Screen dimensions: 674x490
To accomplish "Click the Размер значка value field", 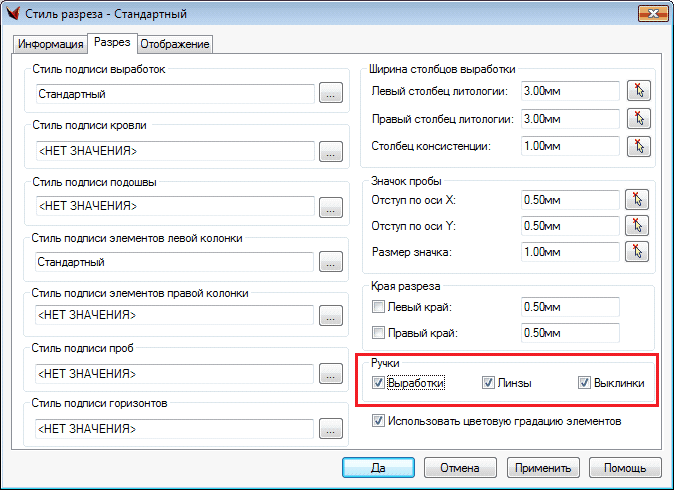I will click(570, 251).
